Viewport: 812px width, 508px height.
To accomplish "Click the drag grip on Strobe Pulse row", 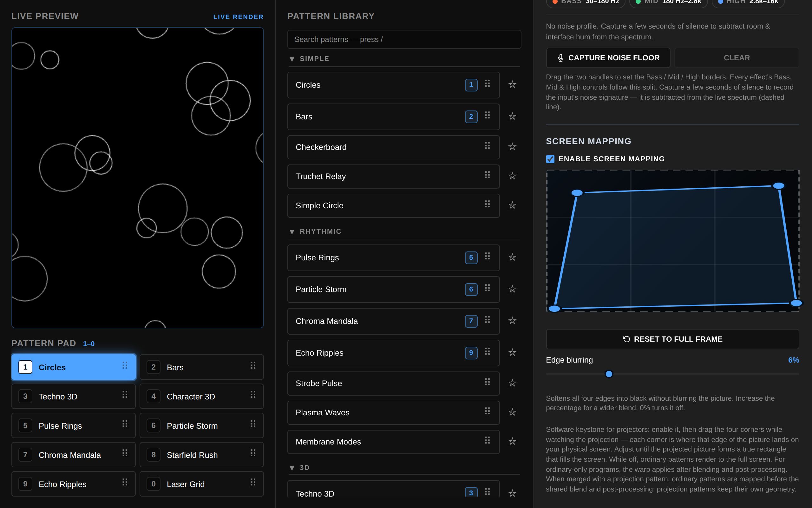I will tap(487, 382).
